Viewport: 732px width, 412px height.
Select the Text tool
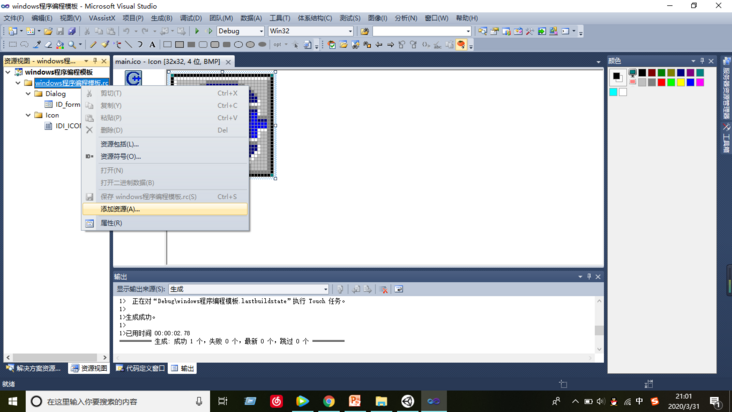pos(152,45)
